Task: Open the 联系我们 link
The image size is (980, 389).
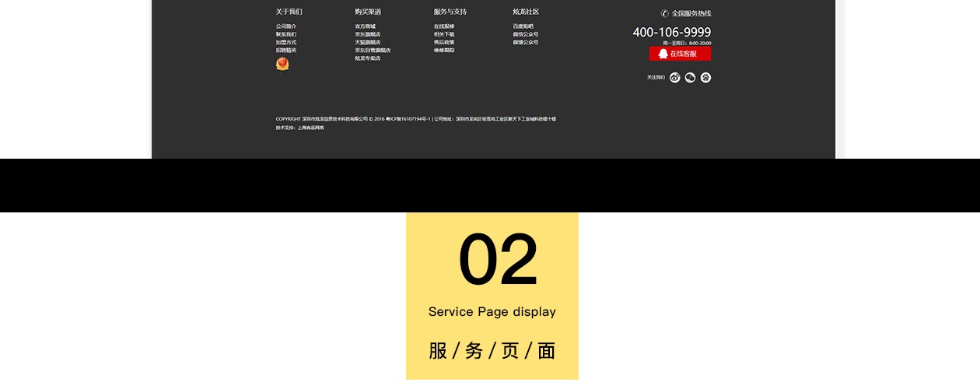Action: point(285,34)
